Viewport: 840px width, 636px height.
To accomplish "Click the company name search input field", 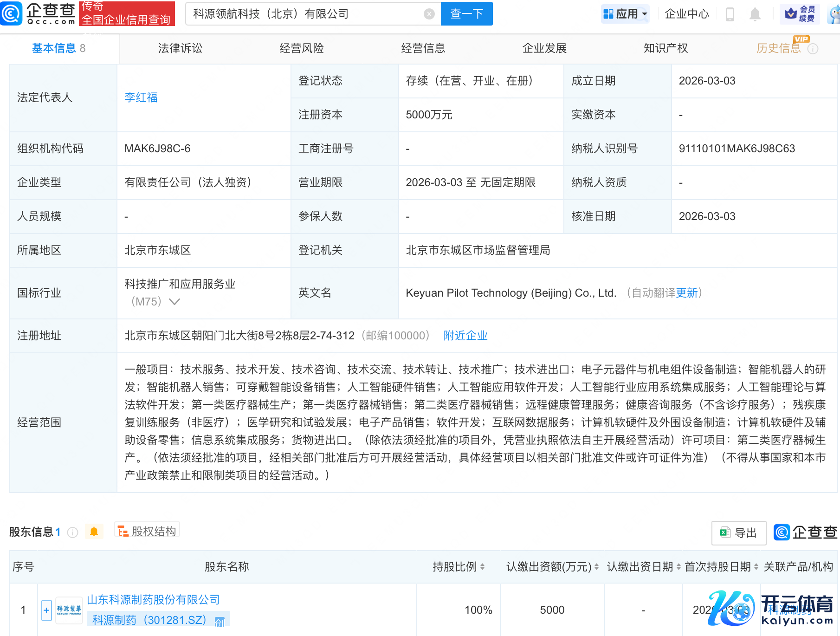I will 306,14.
